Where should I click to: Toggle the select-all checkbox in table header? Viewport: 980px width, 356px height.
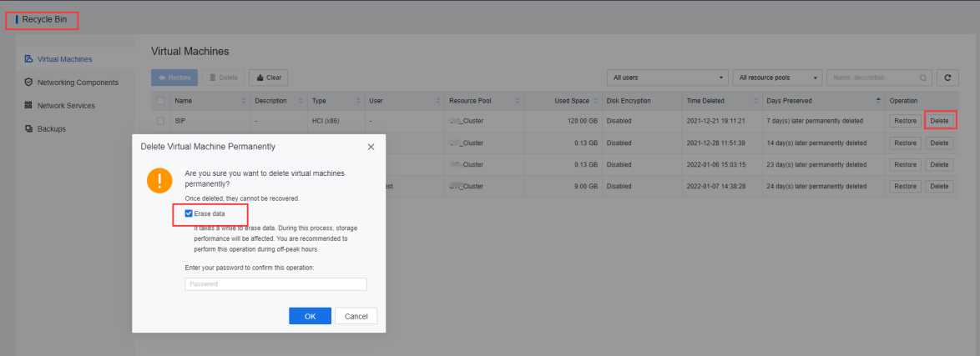[160, 101]
